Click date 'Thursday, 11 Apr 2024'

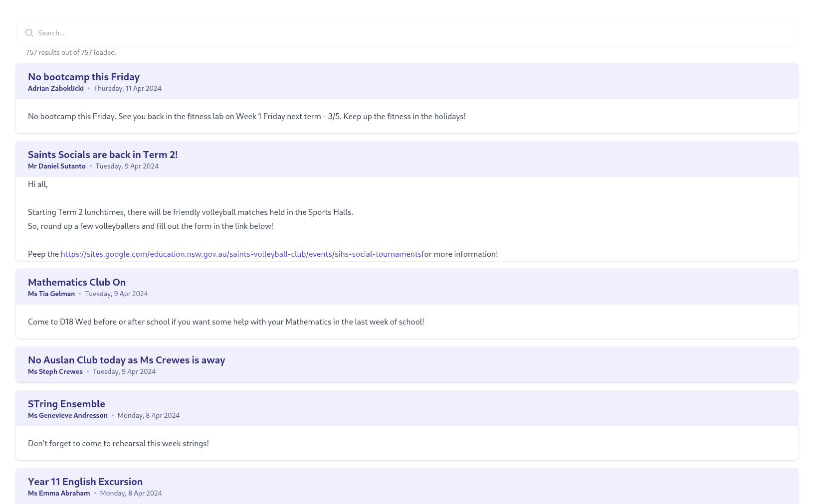[128, 89]
